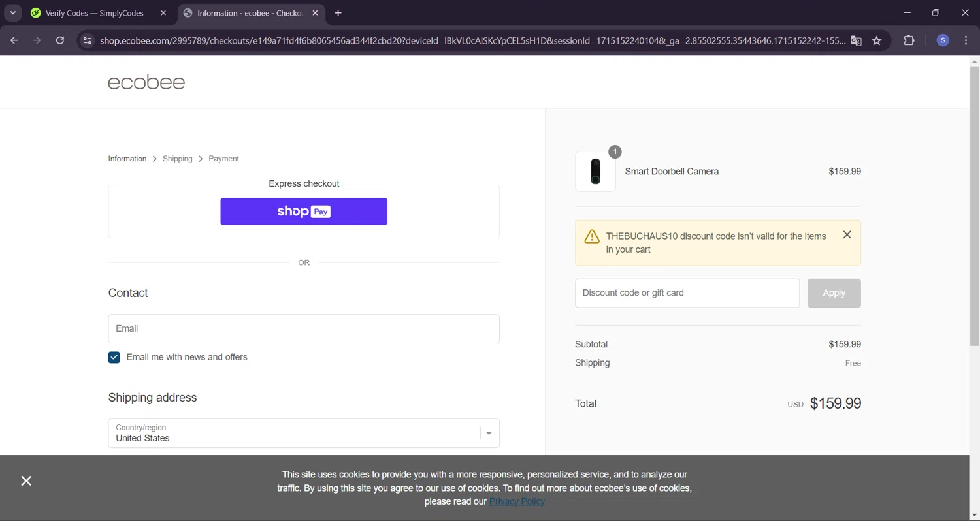Click the translate page icon
The width and height of the screenshot is (980, 521).
856,40
